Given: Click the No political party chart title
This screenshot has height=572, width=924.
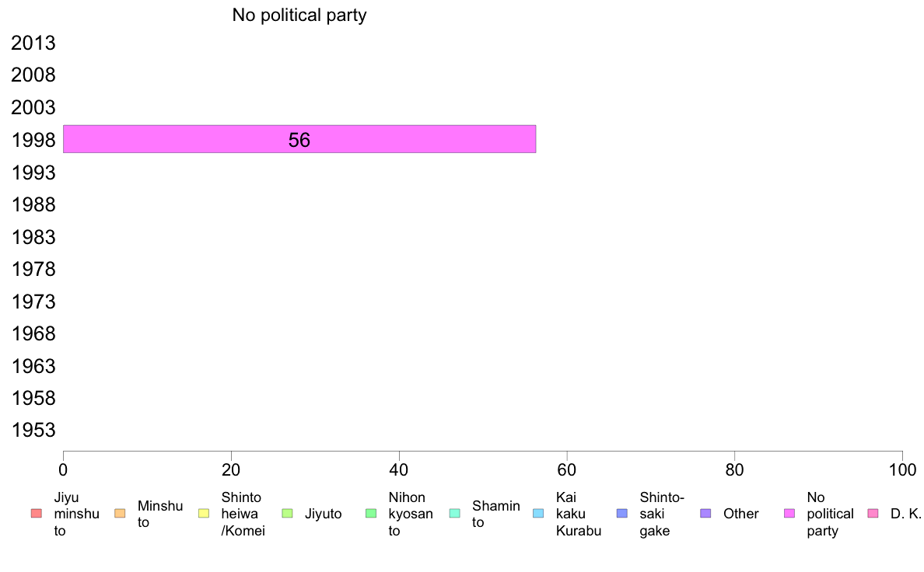Looking at the screenshot, I should coord(299,15).
